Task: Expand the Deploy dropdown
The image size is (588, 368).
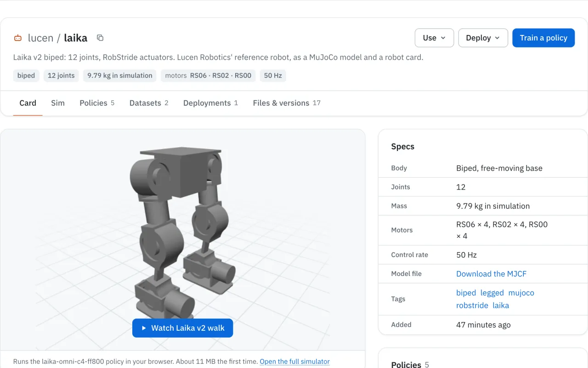Action: [x=483, y=38]
